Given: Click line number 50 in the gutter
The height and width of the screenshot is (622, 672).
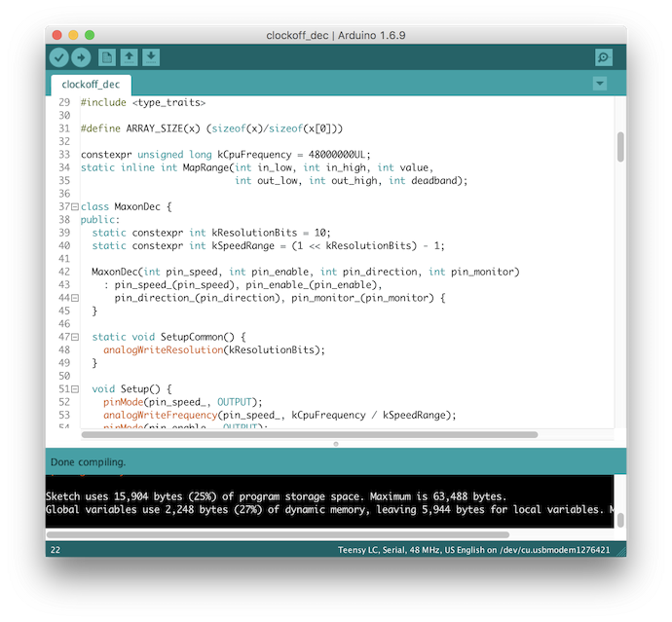Looking at the screenshot, I should click(64, 376).
